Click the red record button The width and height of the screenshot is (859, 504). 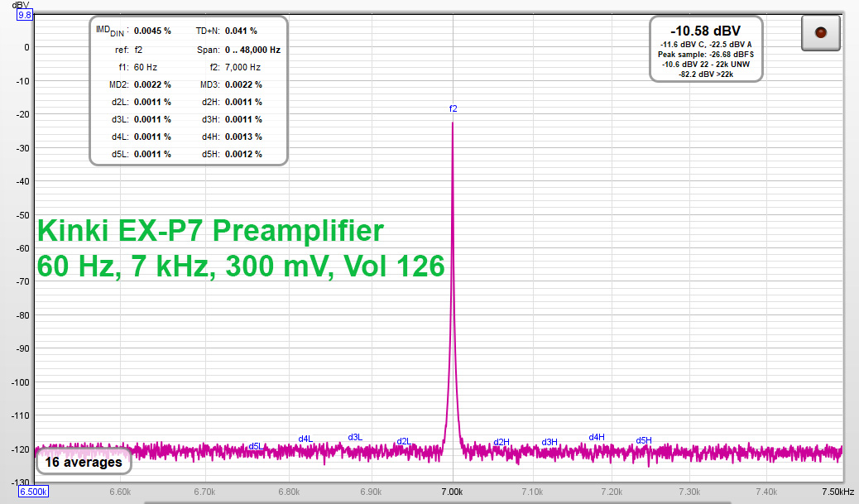coord(820,33)
